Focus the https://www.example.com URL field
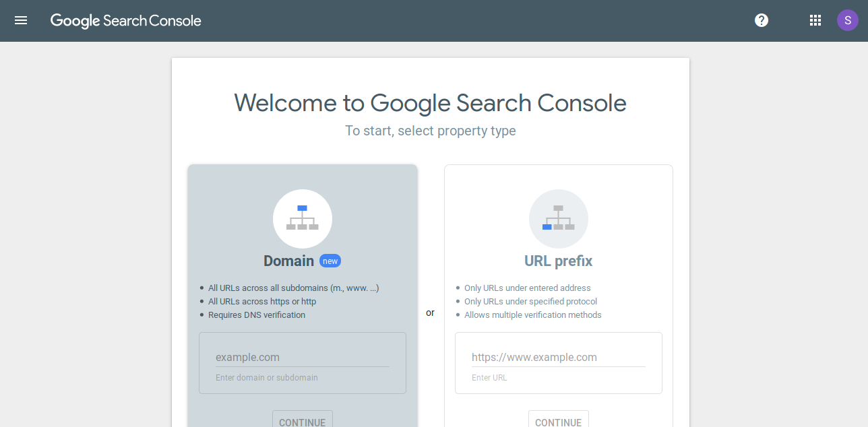Image resolution: width=868 pixels, height=427 pixels. [x=559, y=358]
